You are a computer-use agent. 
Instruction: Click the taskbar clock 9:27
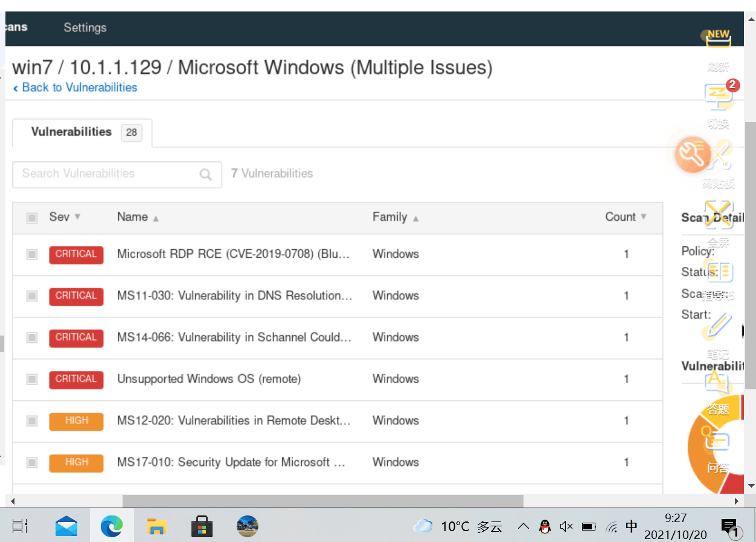pyautogui.click(x=675, y=518)
